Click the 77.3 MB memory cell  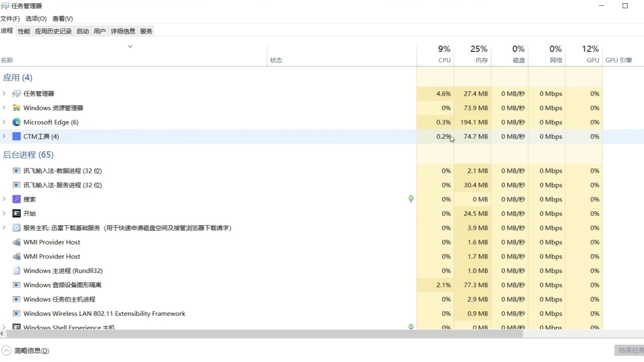472,285
